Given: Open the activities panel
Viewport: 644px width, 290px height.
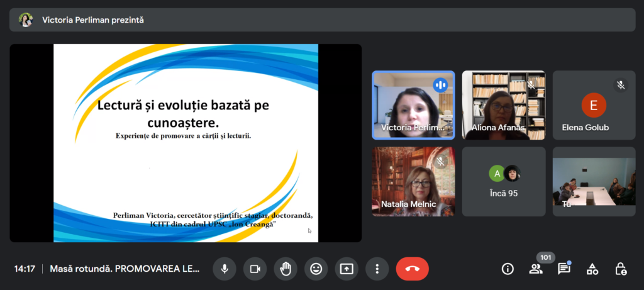Looking at the screenshot, I should [592, 269].
